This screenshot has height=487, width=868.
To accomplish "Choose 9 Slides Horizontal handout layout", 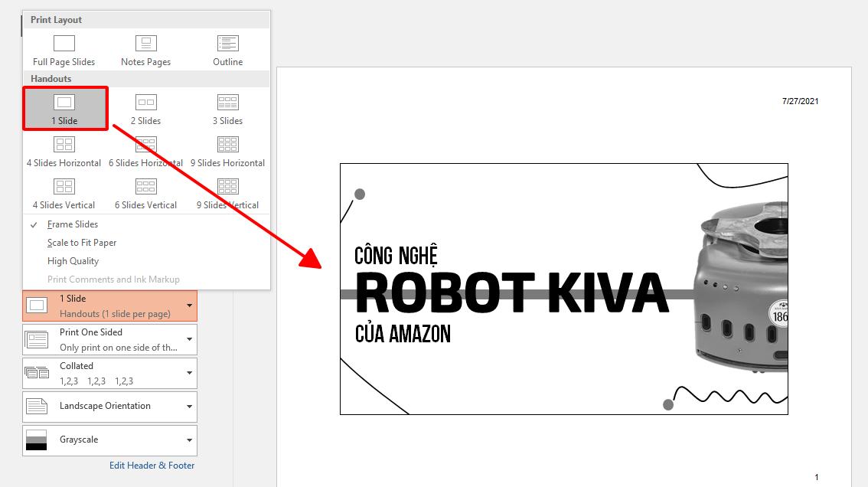I will tap(227, 151).
